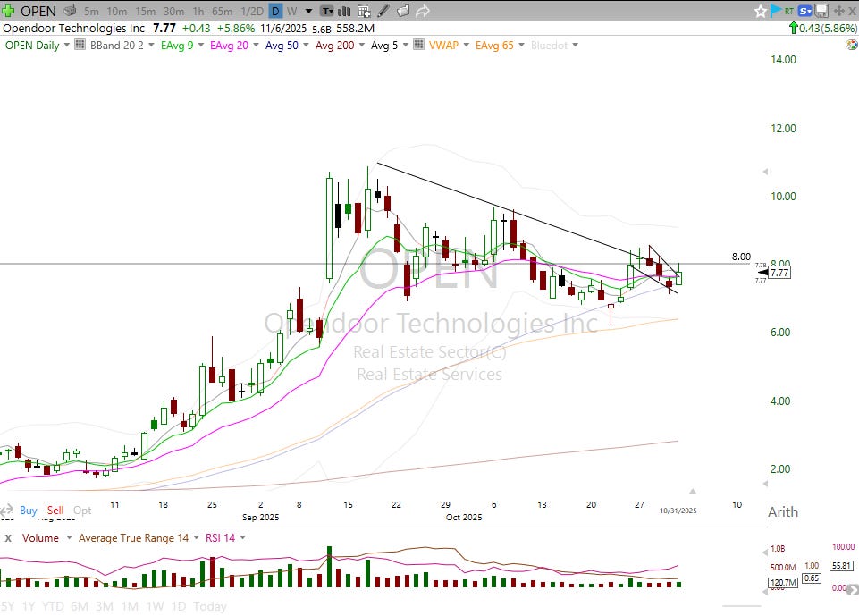Select the pencil drawing tools icon
The width and height of the screenshot is (859, 616).
tap(383, 11)
